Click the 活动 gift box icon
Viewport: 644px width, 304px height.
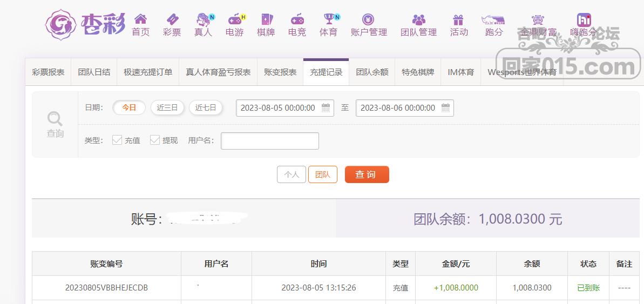tap(458, 20)
